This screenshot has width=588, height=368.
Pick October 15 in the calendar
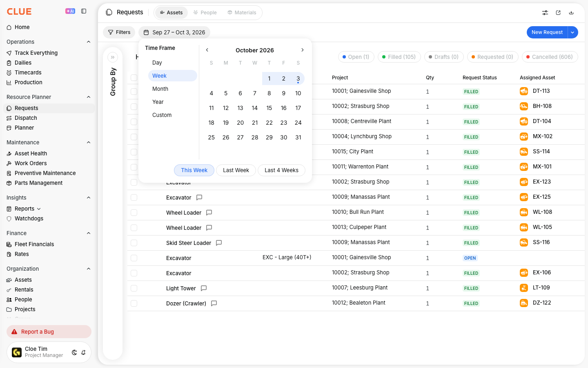269,108
